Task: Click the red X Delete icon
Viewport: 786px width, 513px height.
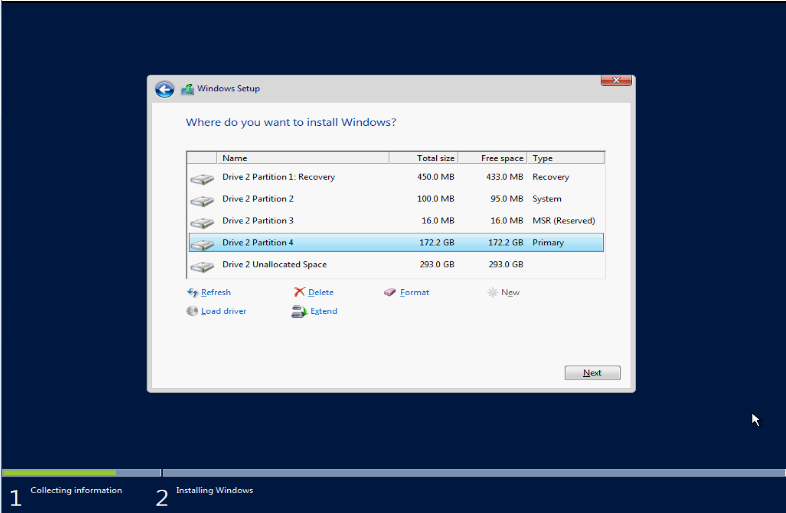Action: pyautogui.click(x=299, y=292)
